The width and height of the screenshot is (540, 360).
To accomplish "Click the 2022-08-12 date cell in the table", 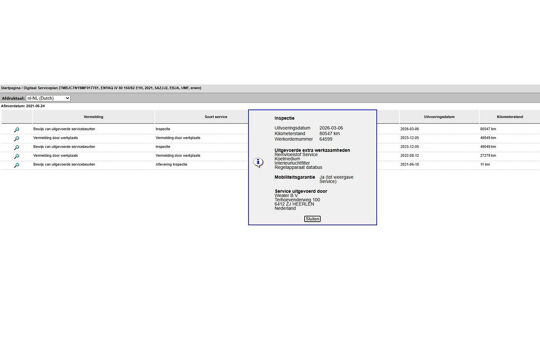I will pyautogui.click(x=409, y=156).
